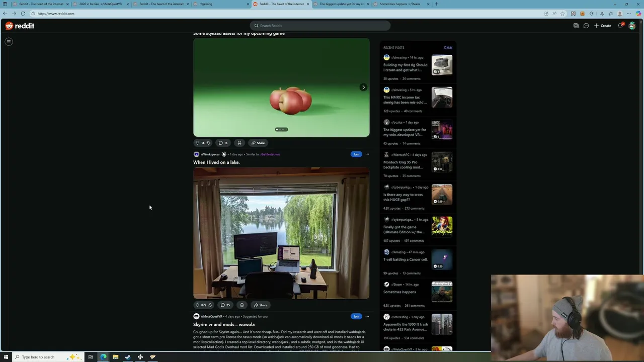Open recent post 'Finally got the game'
Screen dimensions: 644x362
(404, 230)
